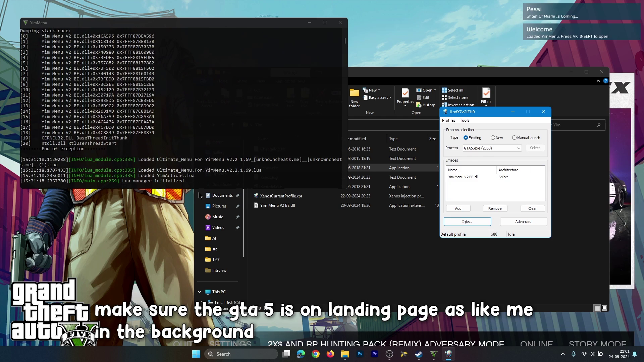Open Task View on taskbar
The width and height of the screenshot is (644, 362).
point(286,354)
